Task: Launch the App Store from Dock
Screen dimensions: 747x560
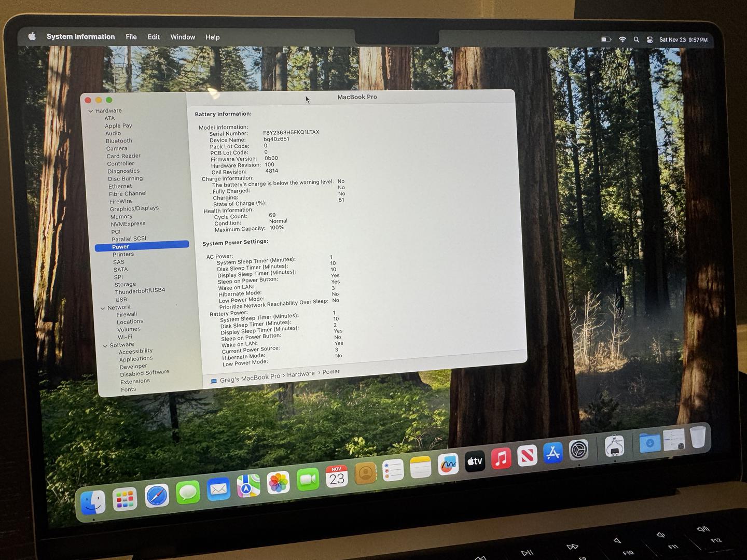Action: 553,453
